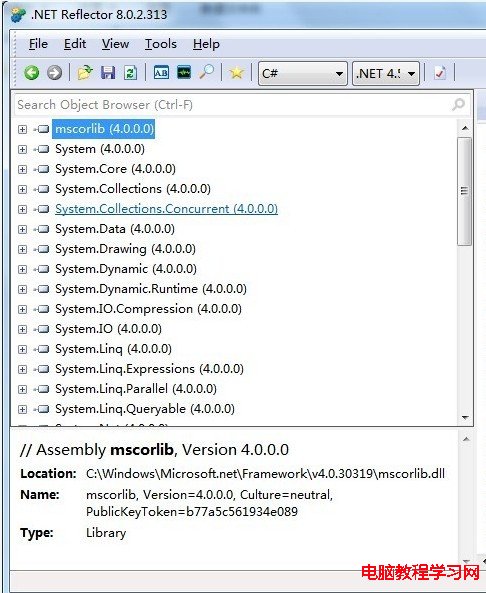Open the Tools menu

point(161,44)
